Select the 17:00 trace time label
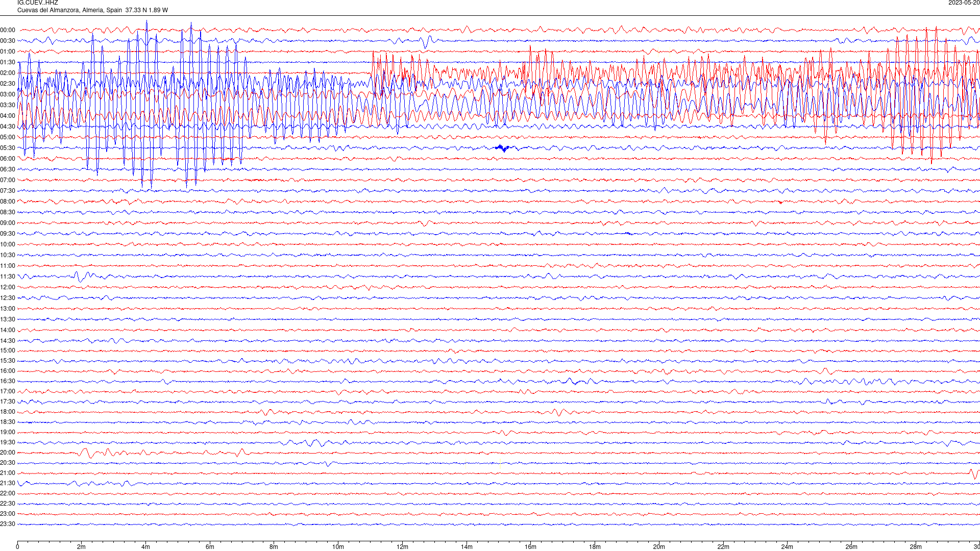Viewport: 980px width, 551px height. [8, 391]
